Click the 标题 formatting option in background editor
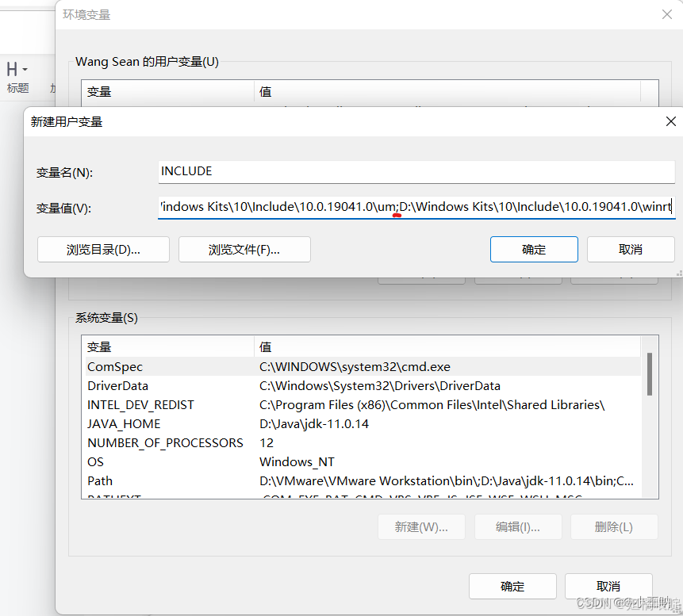Image resolution: width=683 pixels, height=616 pixels. 17,88
